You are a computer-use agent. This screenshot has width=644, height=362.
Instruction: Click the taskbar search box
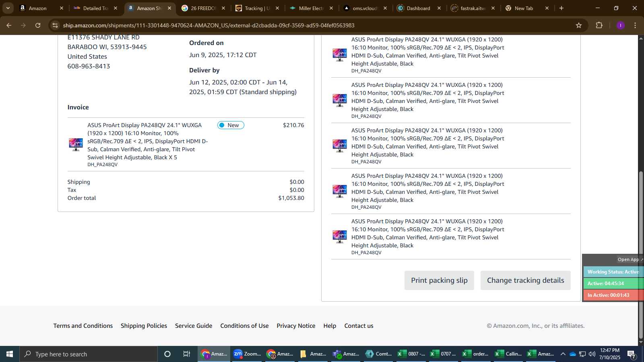[x=89, y=354]
